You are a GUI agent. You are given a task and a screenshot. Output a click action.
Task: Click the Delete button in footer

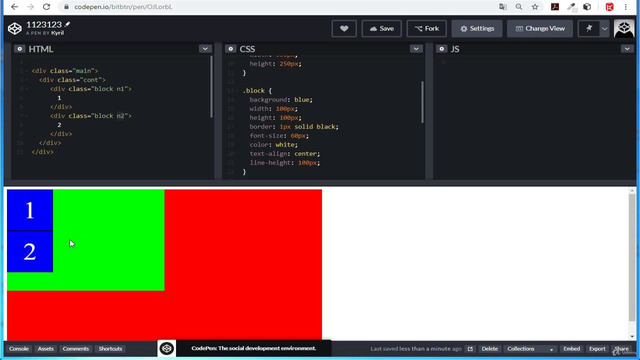click(x=489, y=349)
